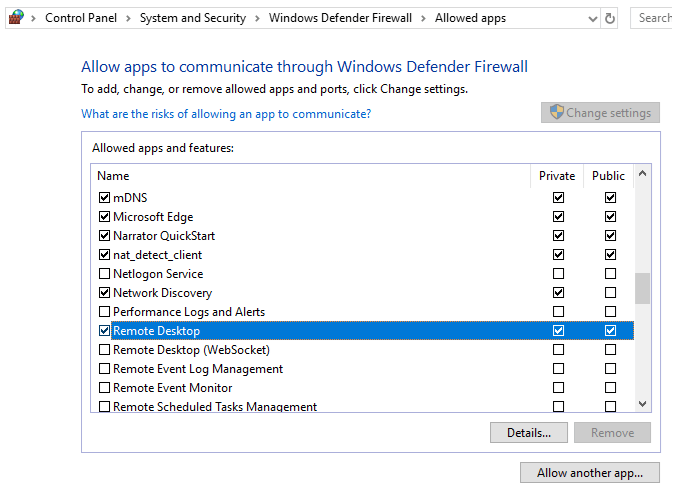
Task: Click the apps list scrollbar thumb
Action: pyautogui.click(x=642, y=288)
